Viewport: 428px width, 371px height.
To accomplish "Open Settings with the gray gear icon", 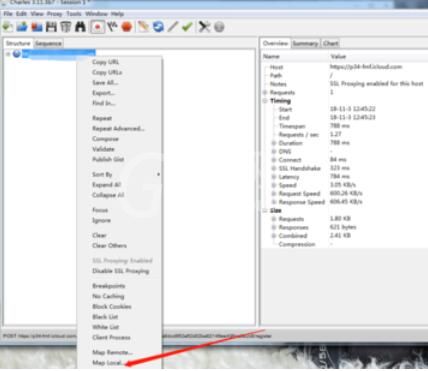I will tap(219, 27).
